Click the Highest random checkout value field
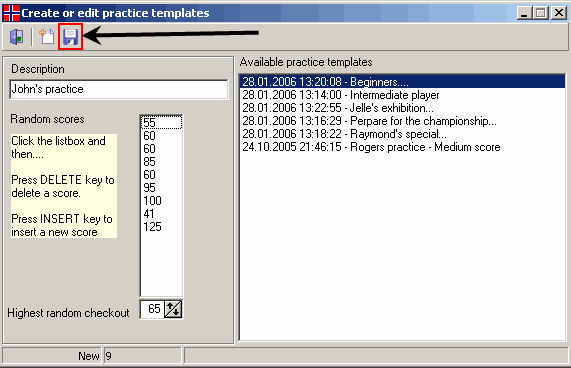 click(x=152, y=309)
